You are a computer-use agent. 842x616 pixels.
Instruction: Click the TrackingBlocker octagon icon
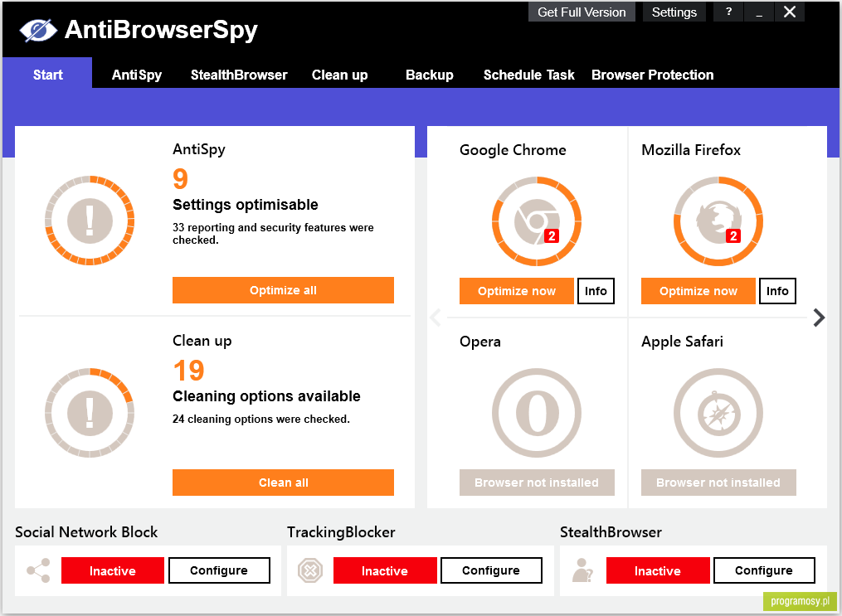pos(310,570)
